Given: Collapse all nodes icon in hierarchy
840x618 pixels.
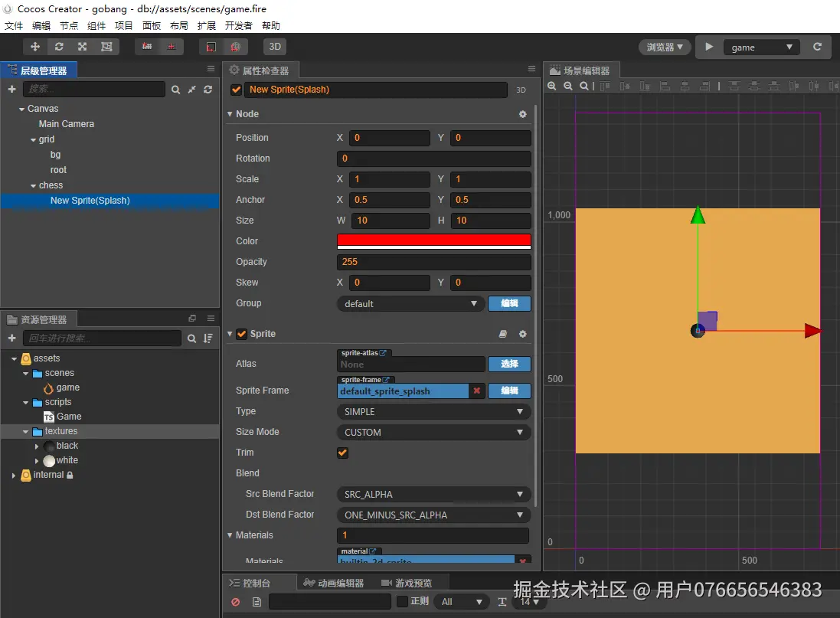Looking at the screenshot, I should (x=191, y=90).
